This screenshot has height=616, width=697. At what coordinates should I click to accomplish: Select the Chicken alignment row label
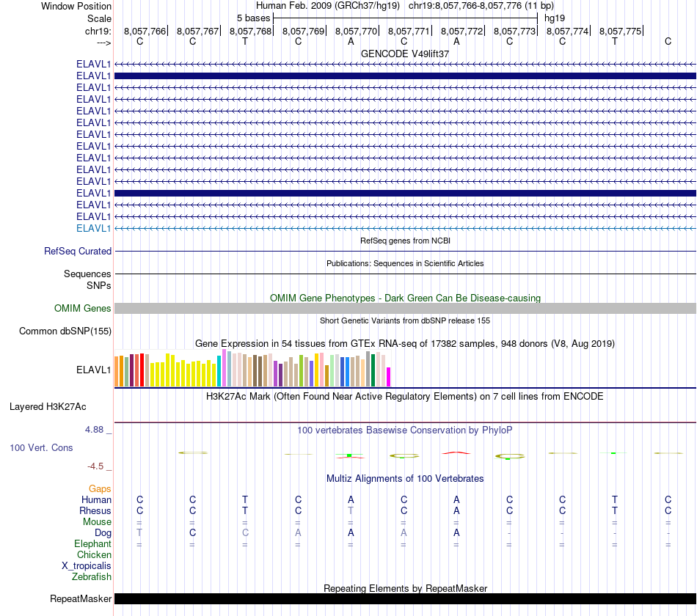point(94,554)
